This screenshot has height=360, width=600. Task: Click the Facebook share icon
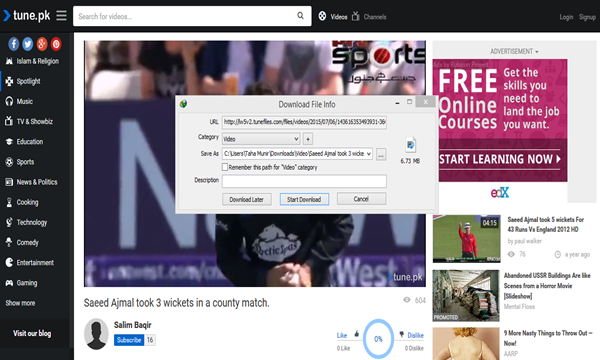(x=13, y=44)
